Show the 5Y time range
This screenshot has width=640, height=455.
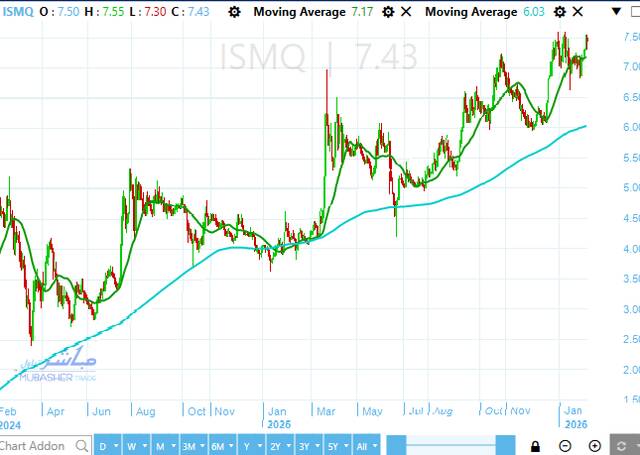coord(335,446)
